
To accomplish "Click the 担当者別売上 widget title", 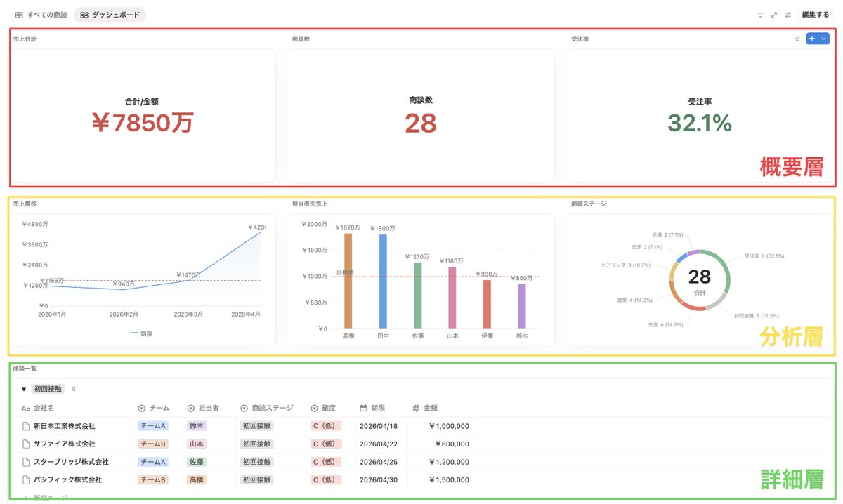I will pyautogui.click(x=310, y=204).
